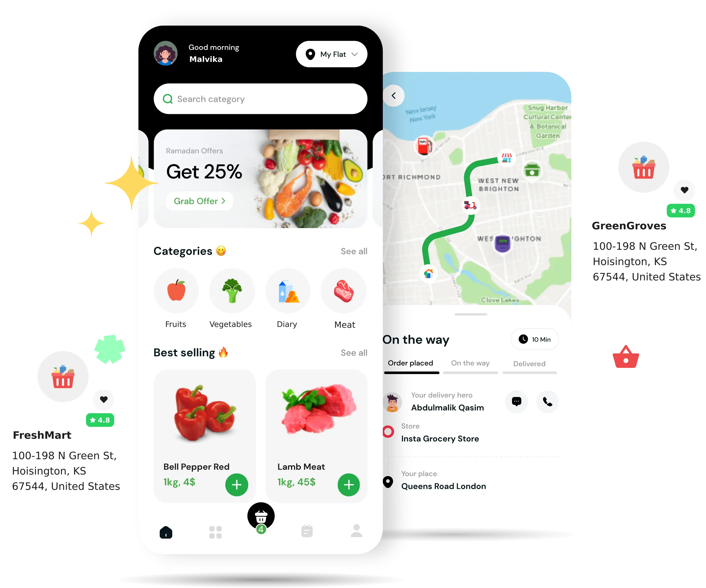Expand See all under Best selling section
This screenshot has height=588, width=706.
(x=354, y=352)
